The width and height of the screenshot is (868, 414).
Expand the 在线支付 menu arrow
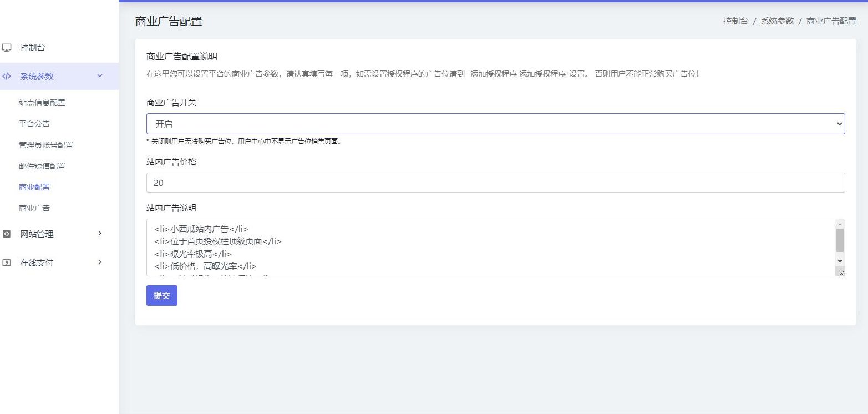click(100, 262)
